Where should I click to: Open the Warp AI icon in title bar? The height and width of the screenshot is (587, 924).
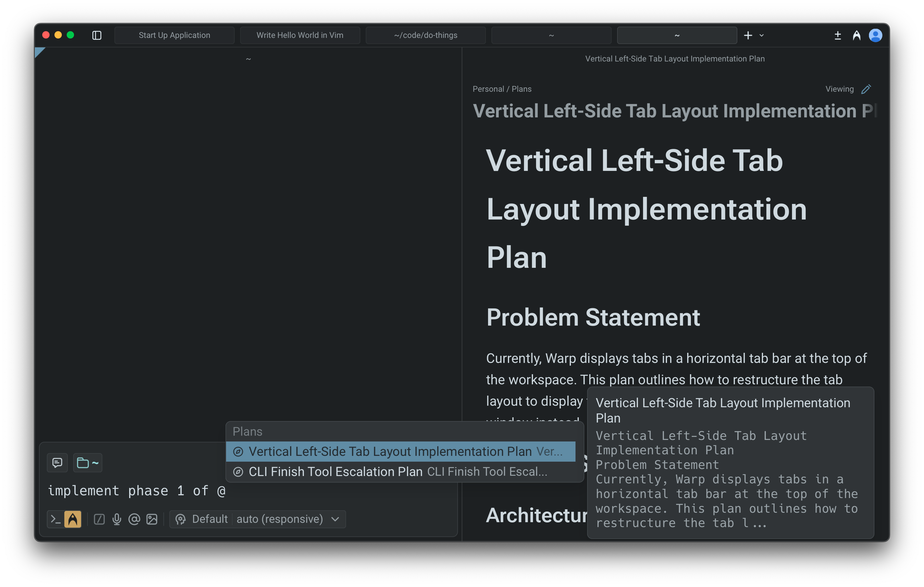[x=856, y=35]
